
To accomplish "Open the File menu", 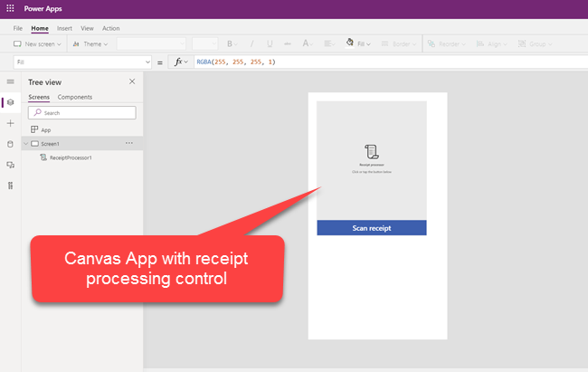I will pos(17,28).
